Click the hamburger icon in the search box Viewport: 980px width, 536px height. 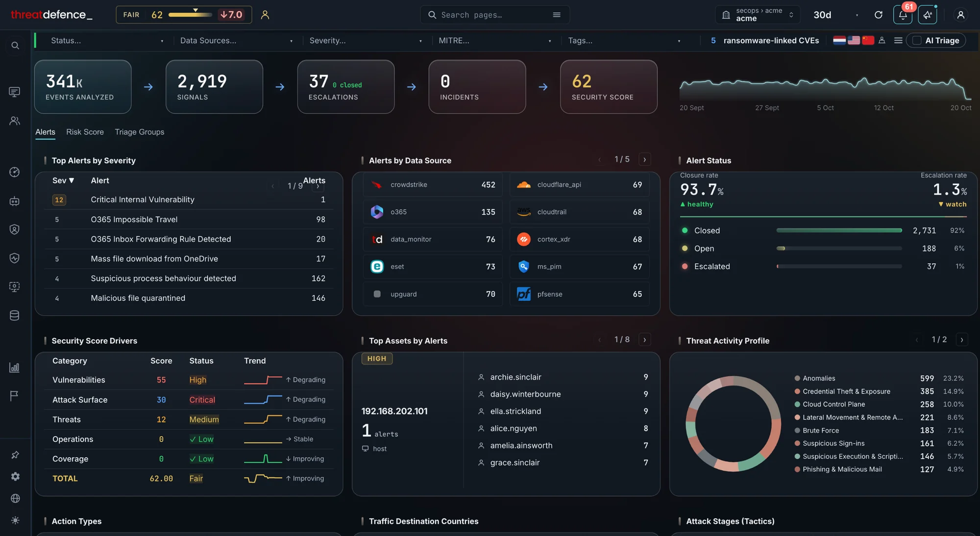click(x=557, y=15)
